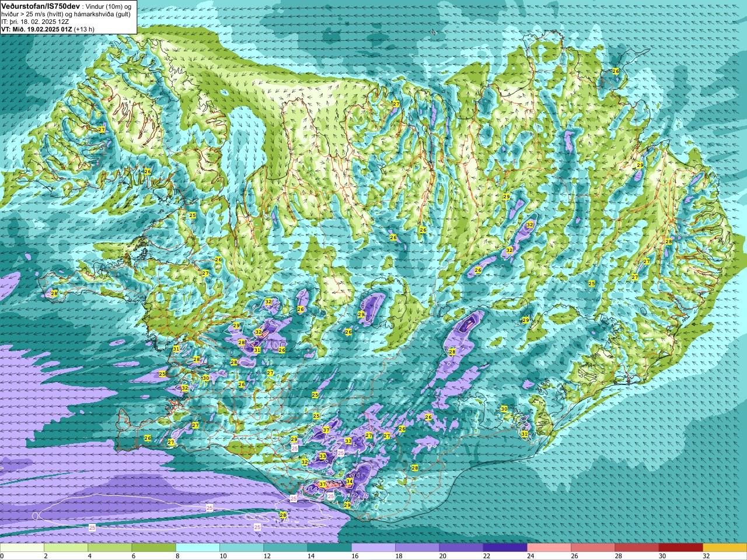The image size is (747, 560).
Task: Click the 14–16 m/s dark teal legend swatch
Action: pyautogui.click(x=329, y=548)
